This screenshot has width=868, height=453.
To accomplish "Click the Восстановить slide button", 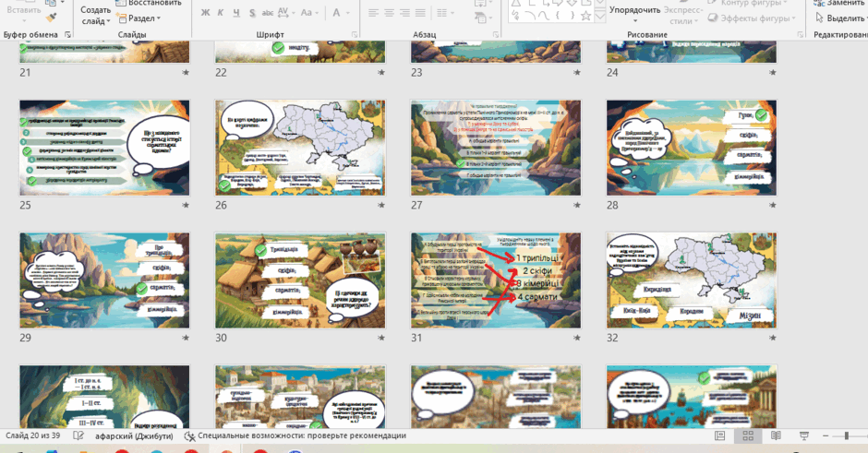I will click(149, 4).
